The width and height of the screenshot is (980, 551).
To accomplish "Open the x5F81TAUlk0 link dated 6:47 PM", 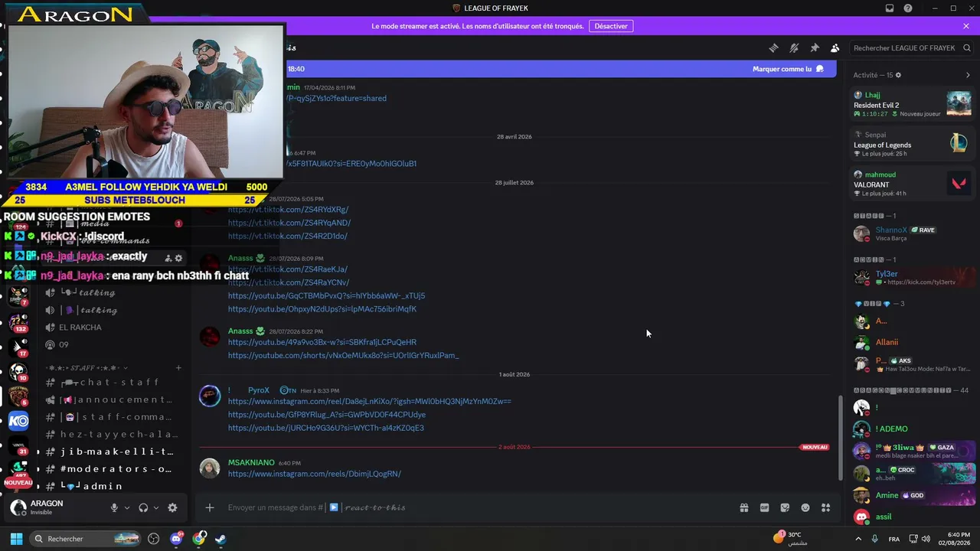I will pyautogui.click(x=351, y=164).
